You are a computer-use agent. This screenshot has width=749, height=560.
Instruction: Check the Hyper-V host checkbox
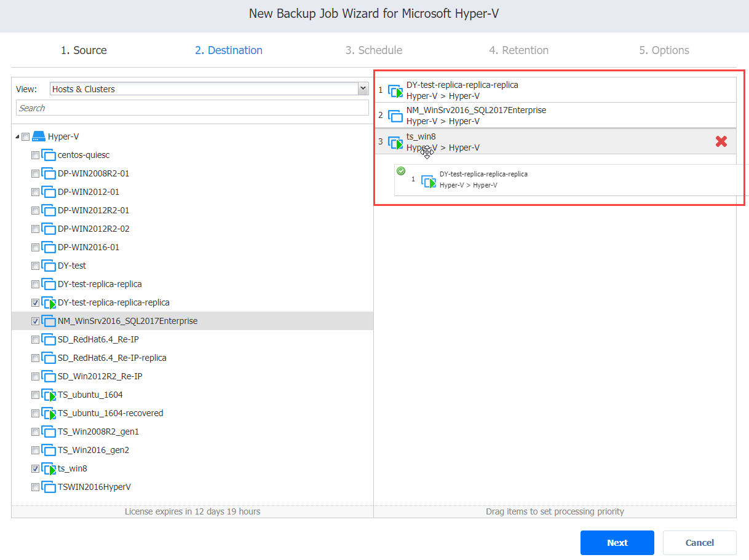(x=25, y=137)
